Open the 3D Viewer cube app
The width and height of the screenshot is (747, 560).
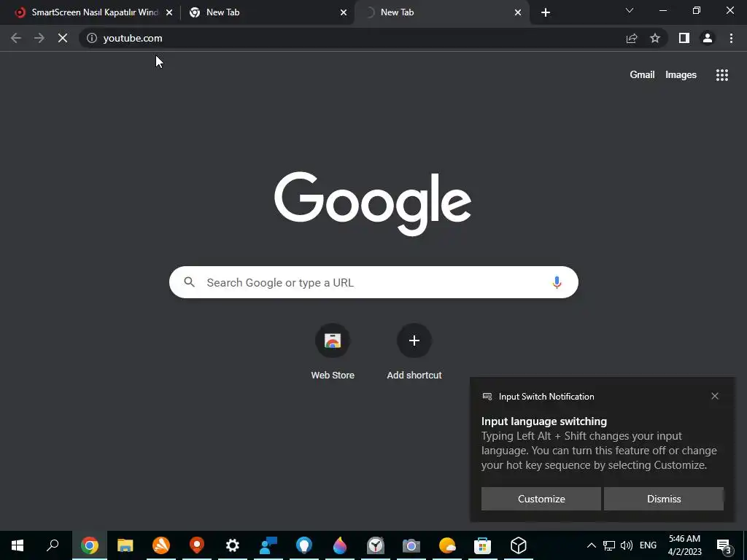click(519, 545)
